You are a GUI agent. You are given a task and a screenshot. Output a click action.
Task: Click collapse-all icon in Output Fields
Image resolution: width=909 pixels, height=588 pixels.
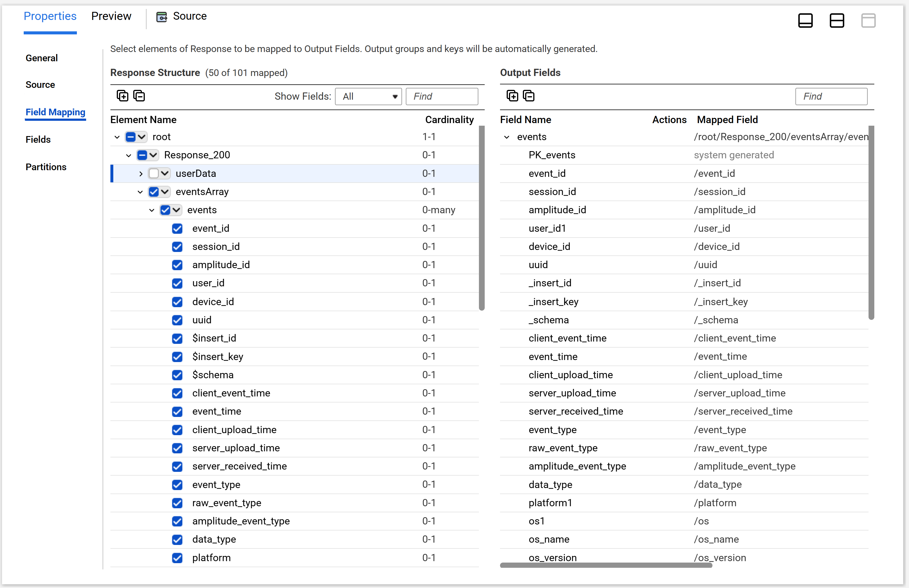coord(529,95)
